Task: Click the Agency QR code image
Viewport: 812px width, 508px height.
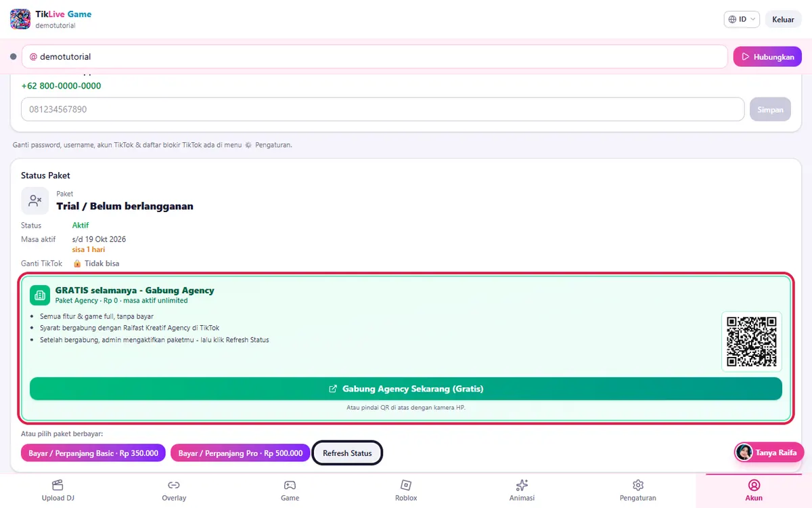Action: (752, 341)
